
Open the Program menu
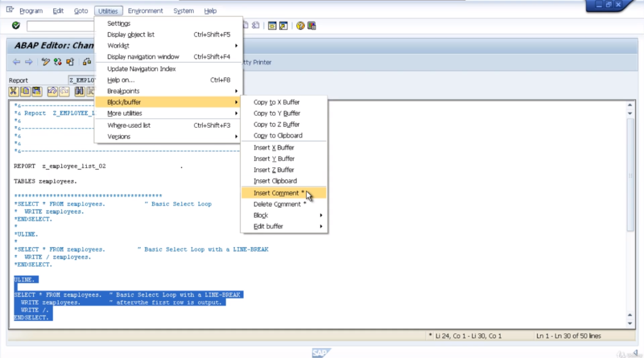(x=31, y=11)
